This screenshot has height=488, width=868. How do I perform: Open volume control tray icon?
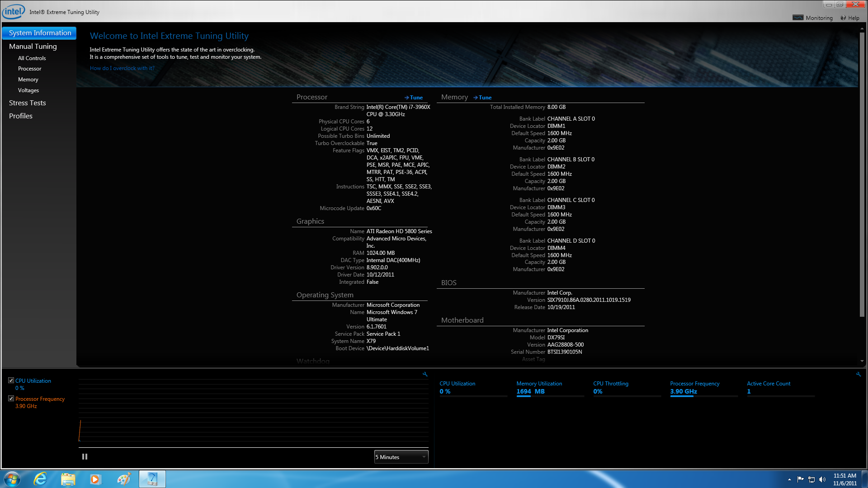[822, 479]
